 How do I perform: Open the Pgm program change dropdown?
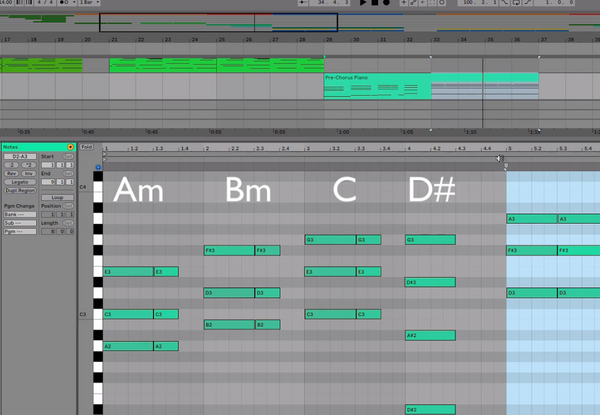[x=19, y=231]
